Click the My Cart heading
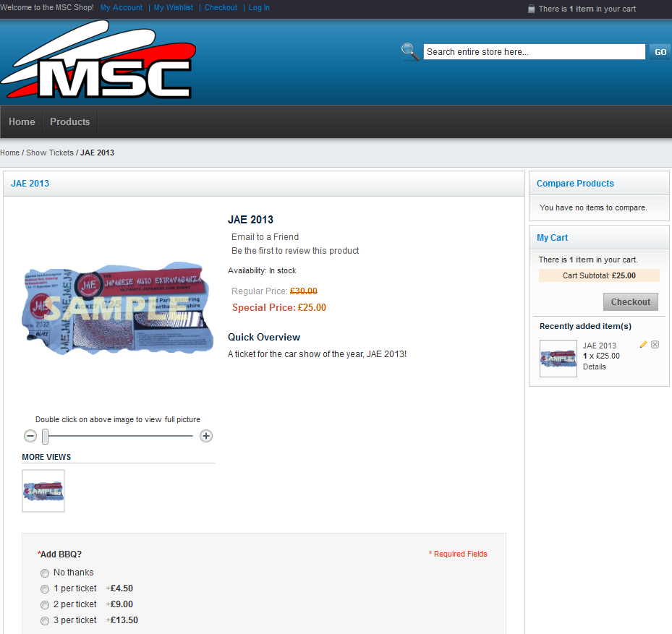The width and height of the screenshot is (672, 634). coord(552,238)
